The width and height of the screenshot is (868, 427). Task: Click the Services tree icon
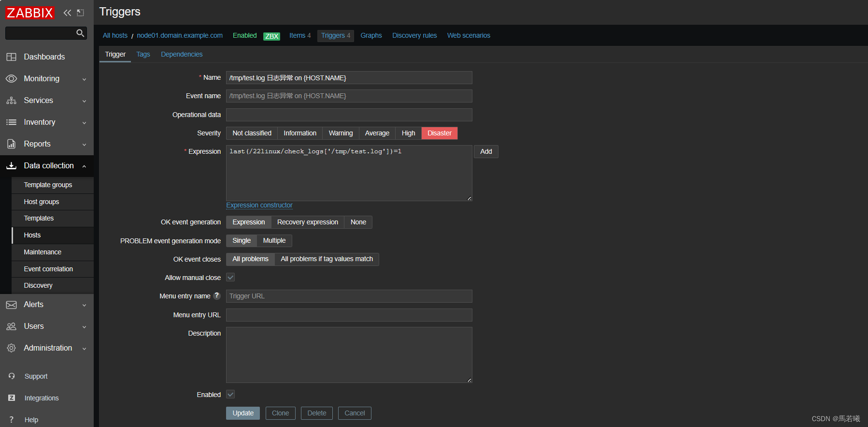[11, 101]
